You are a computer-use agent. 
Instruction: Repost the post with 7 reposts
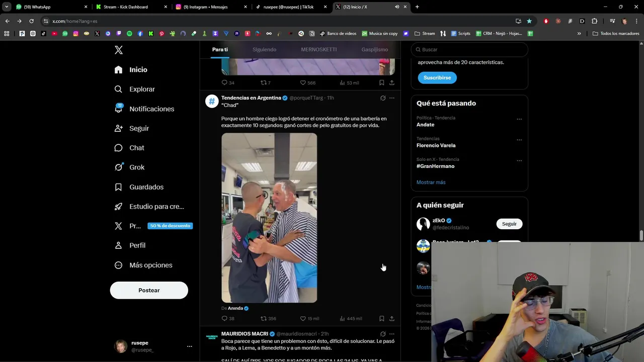pyautogui.click(x=263, y=82)
